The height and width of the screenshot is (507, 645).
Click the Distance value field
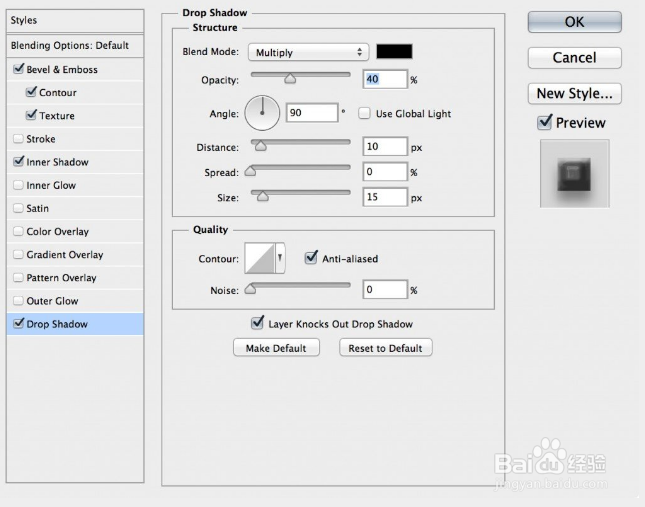(385, 146)
